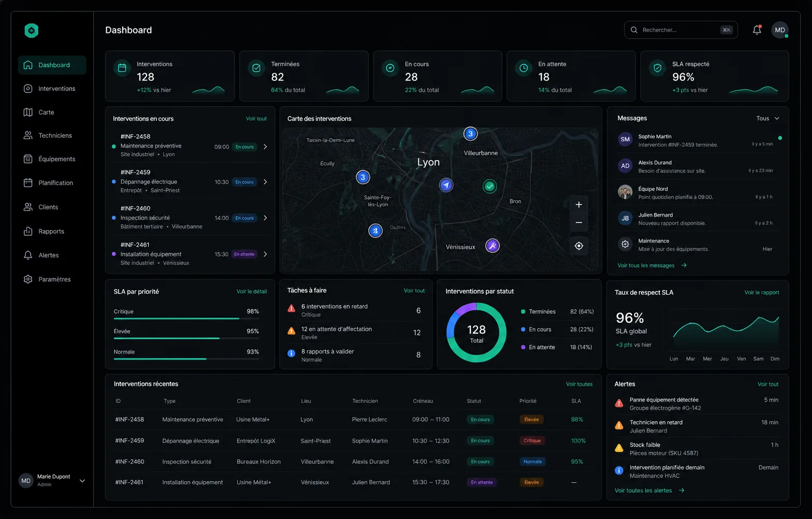This screenshot has height=519, width=812.
Task: Click the green hexagon app logo
Action: [x=32, y=31]
